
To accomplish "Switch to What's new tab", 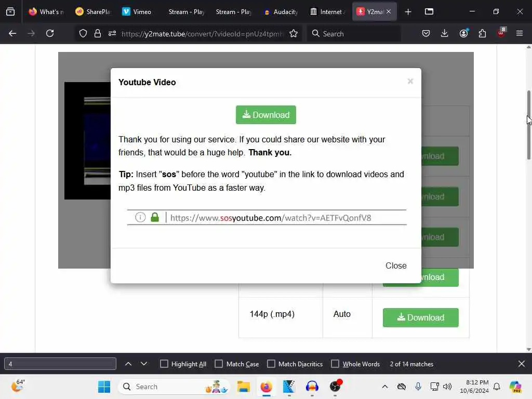I will [x=46, y=12].
